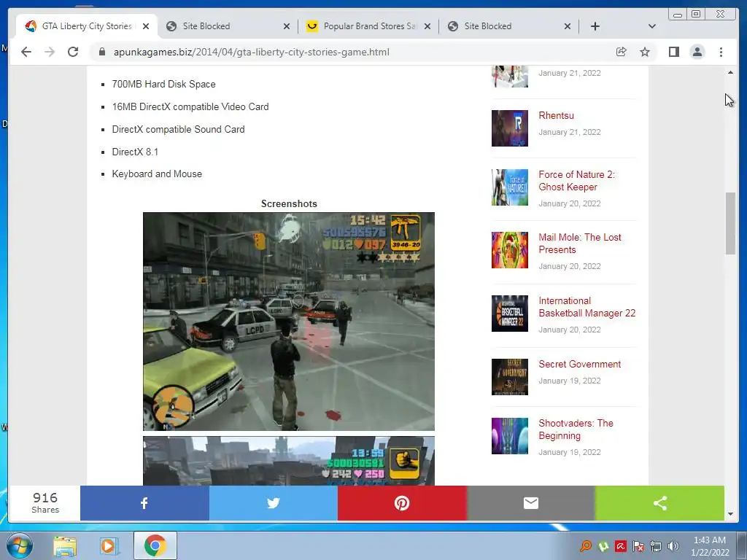The image size is (747, 560).
Task: Open Mail Mole: The Lost Presents
Action: click(x=580, y=244)
